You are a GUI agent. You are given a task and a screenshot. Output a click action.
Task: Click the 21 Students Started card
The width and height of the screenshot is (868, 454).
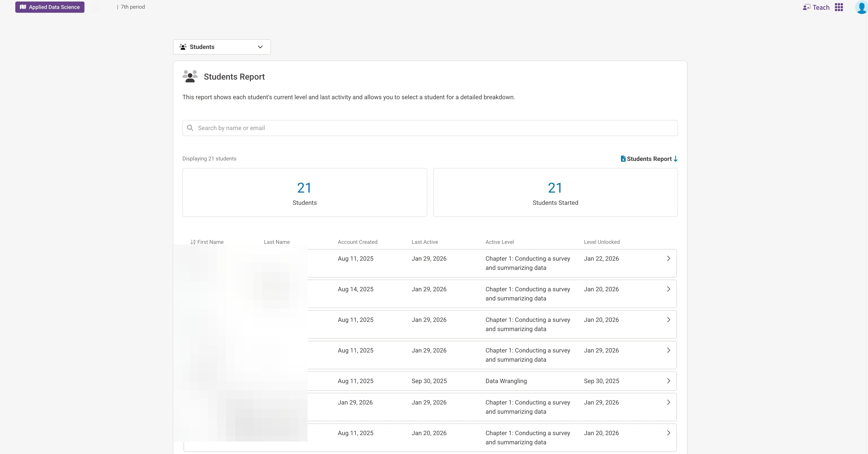[x=555, y=193]
